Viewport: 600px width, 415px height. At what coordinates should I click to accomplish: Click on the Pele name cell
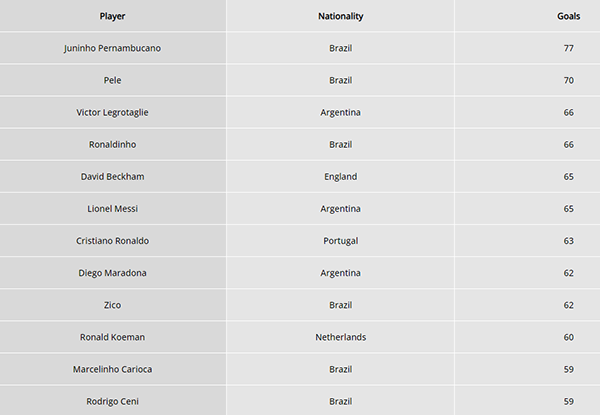pos(113,80)
